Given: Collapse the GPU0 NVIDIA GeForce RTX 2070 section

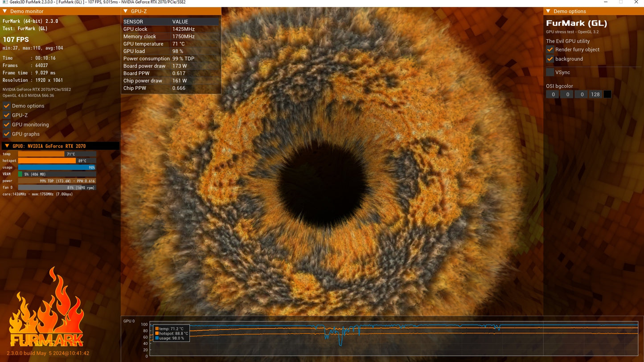Looking at the screenshot, I should click(x=7, y=146).
